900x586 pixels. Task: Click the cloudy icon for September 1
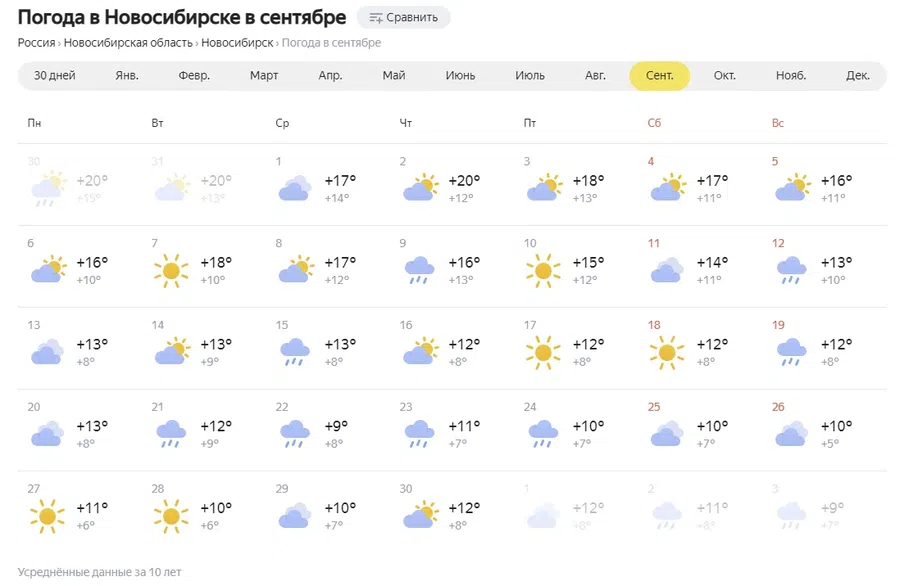(295, 188)
